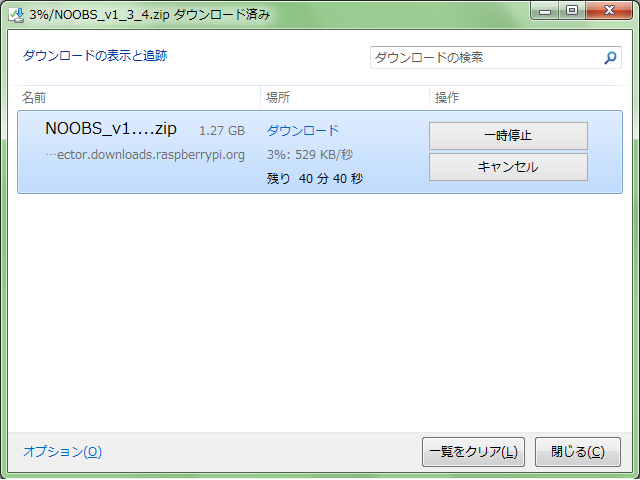The width and height of the screenshot is (640, 480).
Task: Click the ector.downloads.raspberrypi.org source text
Action: point(145,155)
